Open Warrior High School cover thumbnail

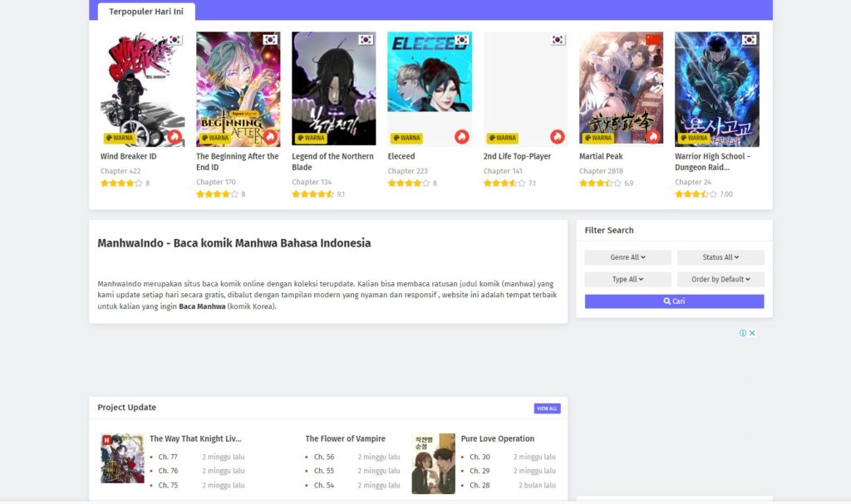point(717,89)
